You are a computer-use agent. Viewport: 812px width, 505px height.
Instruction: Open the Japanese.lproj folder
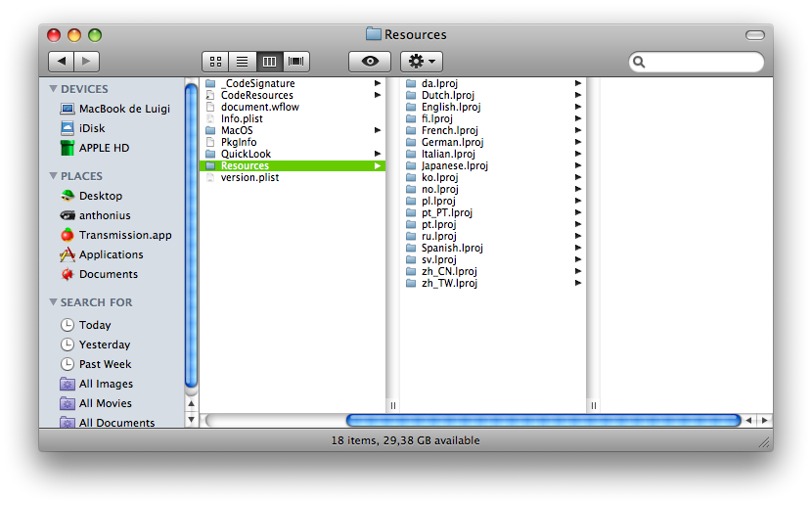click(493, 165)
